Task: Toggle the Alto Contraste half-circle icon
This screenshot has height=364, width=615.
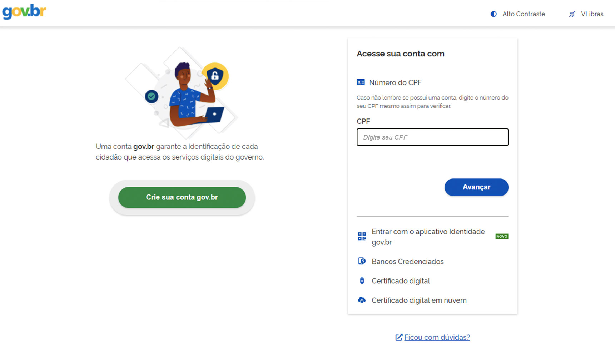Action: point(494,14)
